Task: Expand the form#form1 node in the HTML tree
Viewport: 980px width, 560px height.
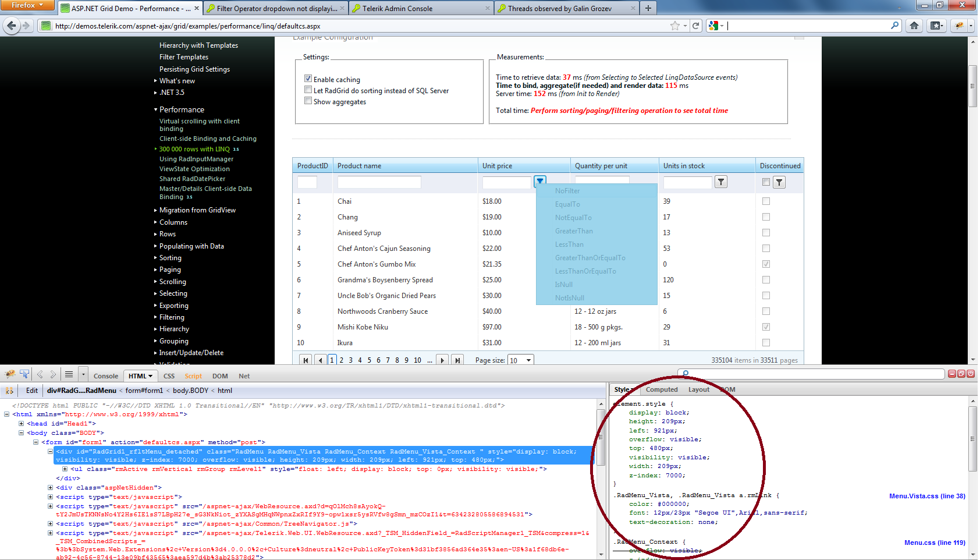Action: tap(35, 442)
